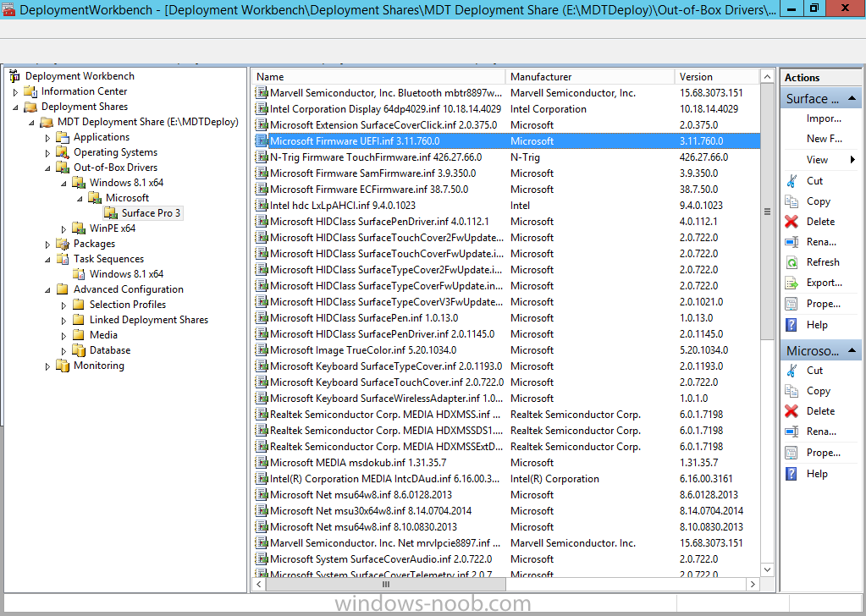The width and height of the screenshot is (866, 616).
Task: Select MDT Deployment Share (E:\MDTDeploy) node
Action: pyautogui.click(x=147, y=122)
